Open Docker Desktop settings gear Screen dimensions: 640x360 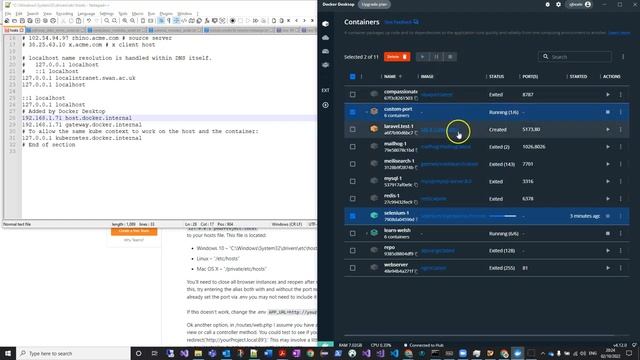tap(558, 4)
